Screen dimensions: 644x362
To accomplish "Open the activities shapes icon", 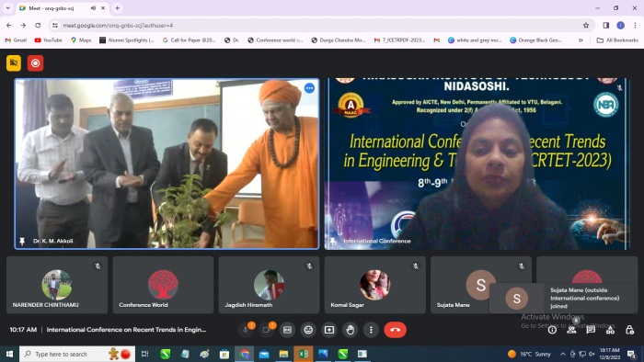I will [610, 330].
